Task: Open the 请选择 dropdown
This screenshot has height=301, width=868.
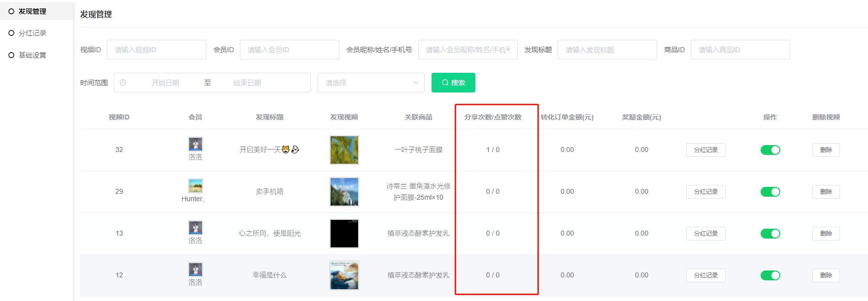Action: (x=371, y=83)
